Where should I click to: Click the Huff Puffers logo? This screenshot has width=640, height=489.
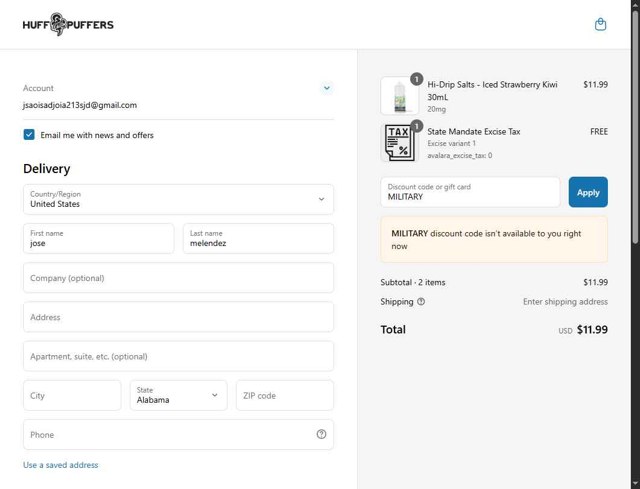[x=68, y=24]
